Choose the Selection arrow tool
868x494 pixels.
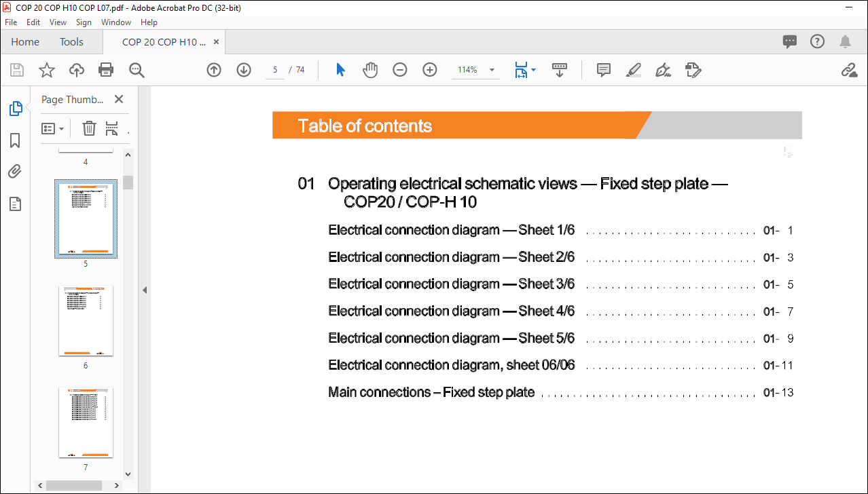coord(341,70)
